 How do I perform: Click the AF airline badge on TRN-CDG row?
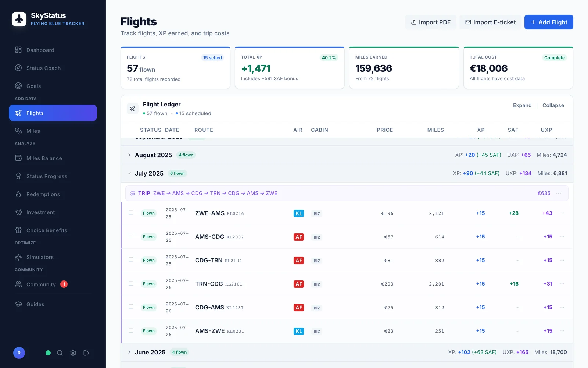(x=299, y=284)
